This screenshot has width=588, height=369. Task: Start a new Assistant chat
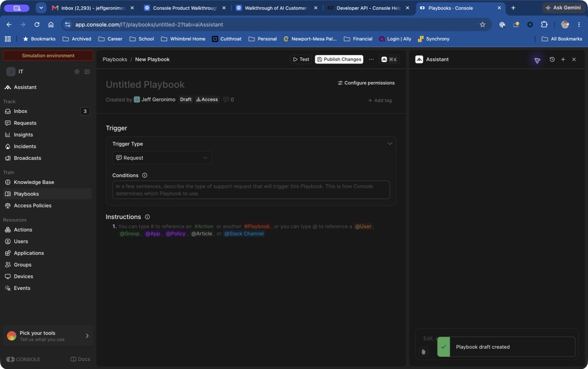click(x=563, y=59)
